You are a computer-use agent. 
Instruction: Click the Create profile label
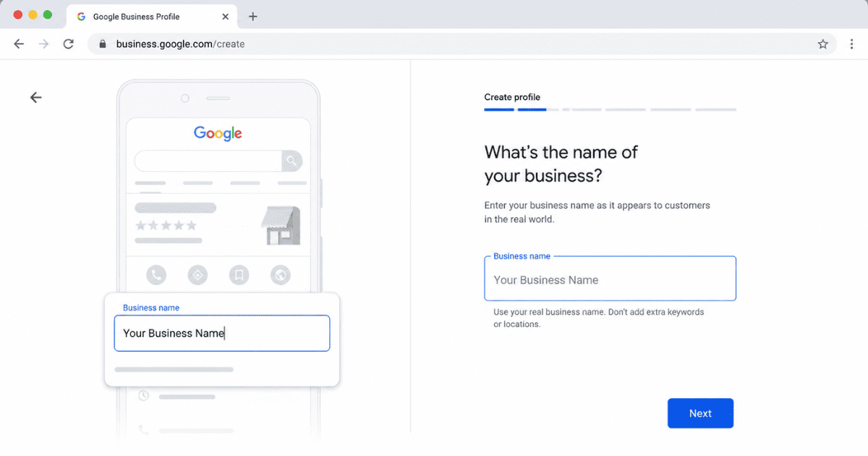[512, 97]
